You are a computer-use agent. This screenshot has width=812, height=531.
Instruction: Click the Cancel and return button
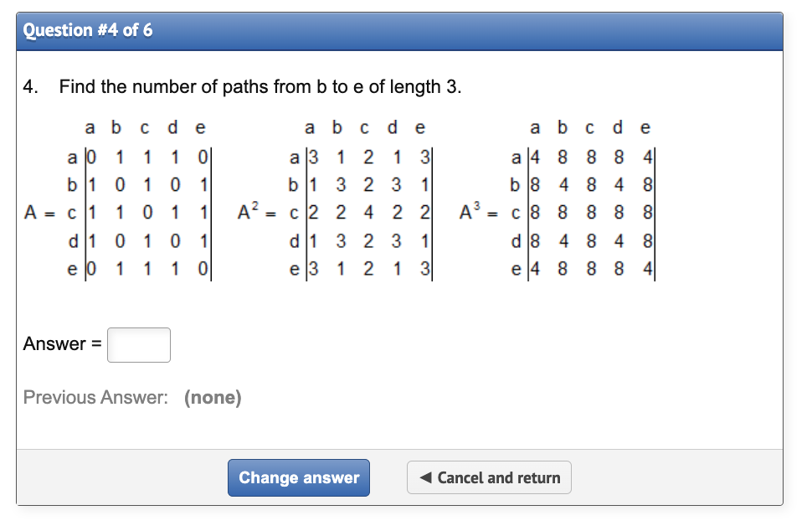point(489,477)
